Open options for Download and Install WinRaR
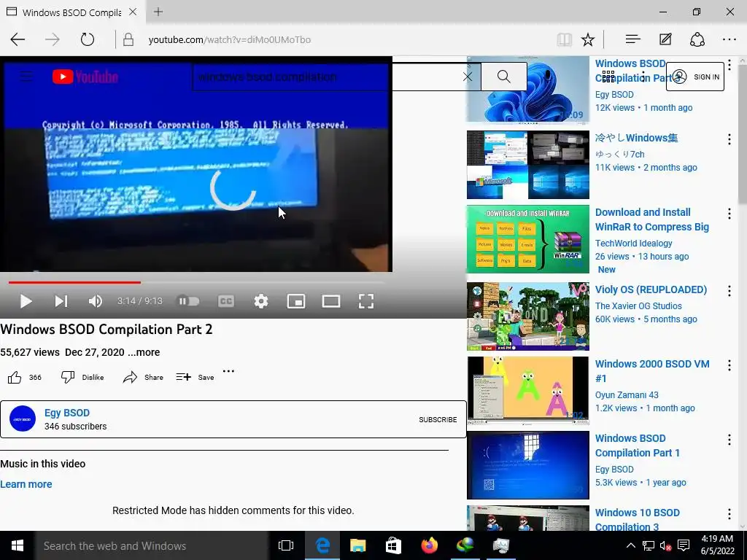This screenshot has height=560, width=747. (729, 214)
